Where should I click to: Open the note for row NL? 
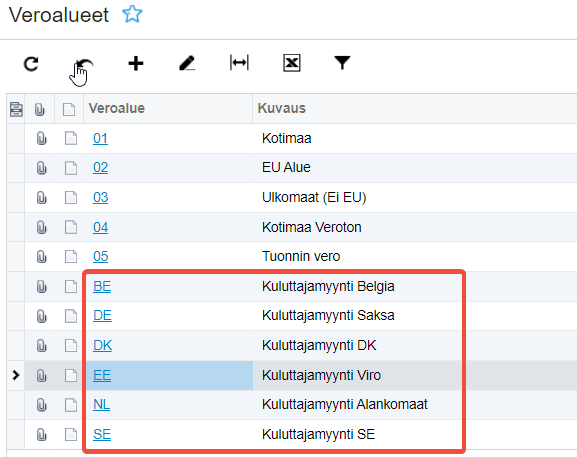(71, 405)
